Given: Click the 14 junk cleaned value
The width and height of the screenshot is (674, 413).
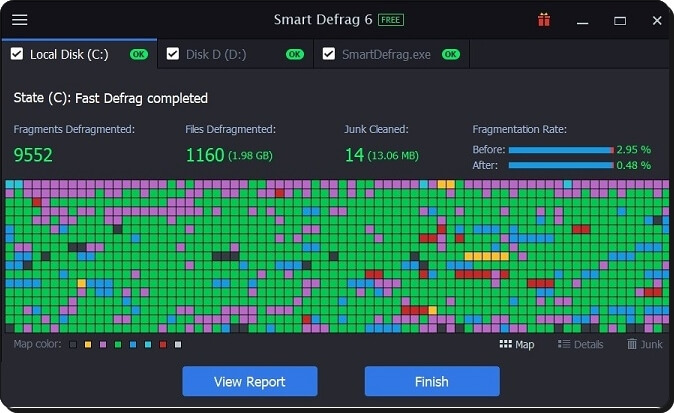Looking at the screenshot, I should (x=355, y=155).
